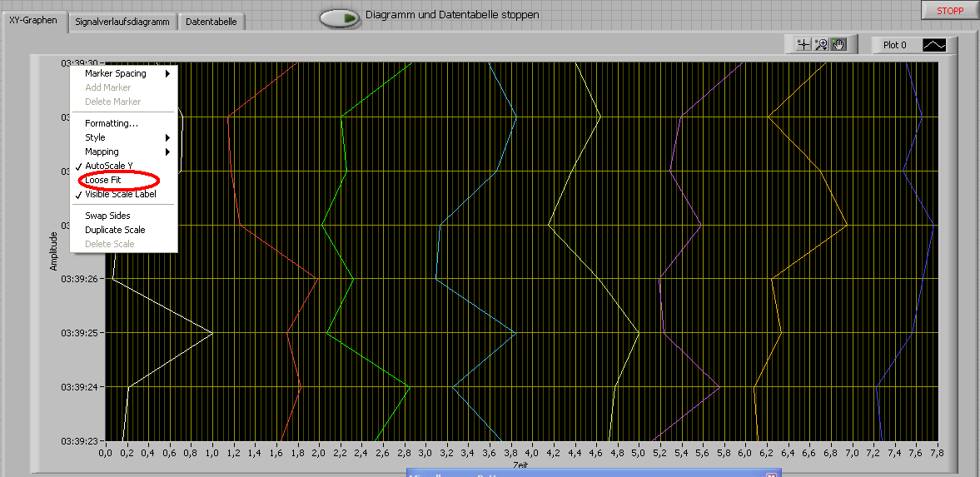Viewport: 980px width, 477px height.
Task: Select the cursor crosshair tool in graph palette
Action: 803,44
